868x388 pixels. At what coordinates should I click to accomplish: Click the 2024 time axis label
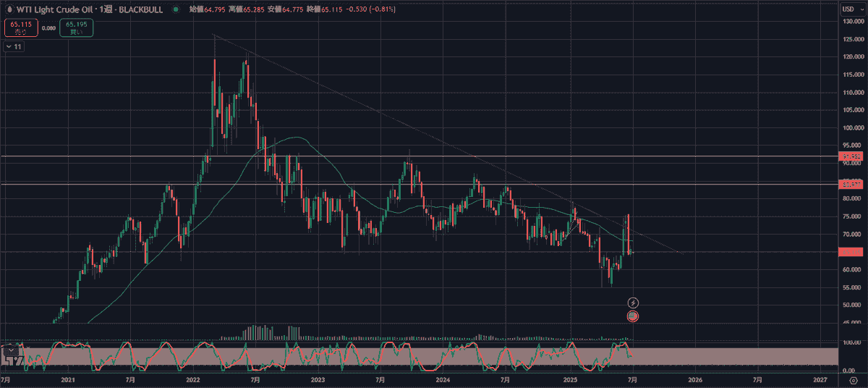[443, 379]
